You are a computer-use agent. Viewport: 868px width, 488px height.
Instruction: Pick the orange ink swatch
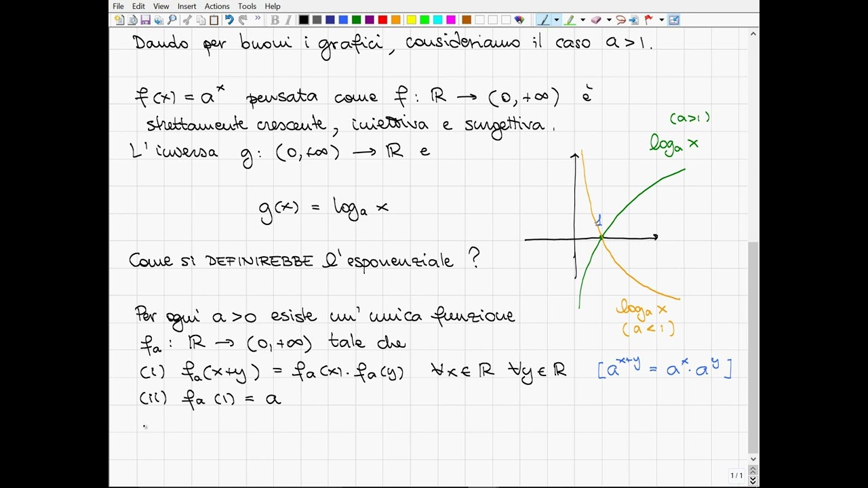pyautogui.click(x=396, y=20)
